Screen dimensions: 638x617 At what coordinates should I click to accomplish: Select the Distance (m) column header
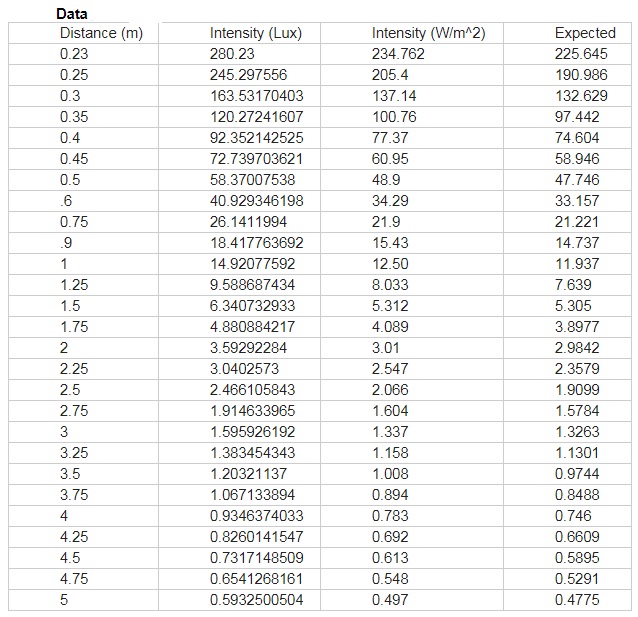101,33
